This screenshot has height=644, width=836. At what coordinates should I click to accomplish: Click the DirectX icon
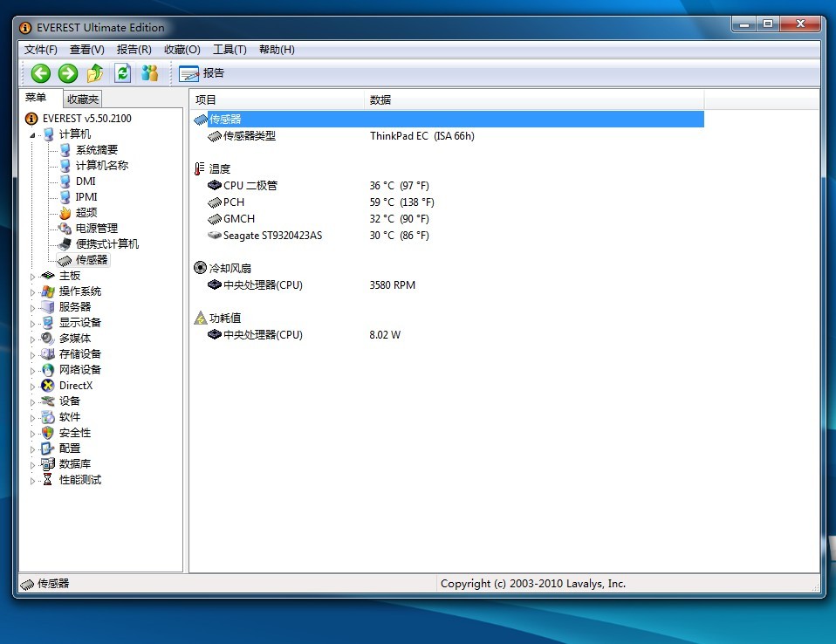click(x=48, y=386)
